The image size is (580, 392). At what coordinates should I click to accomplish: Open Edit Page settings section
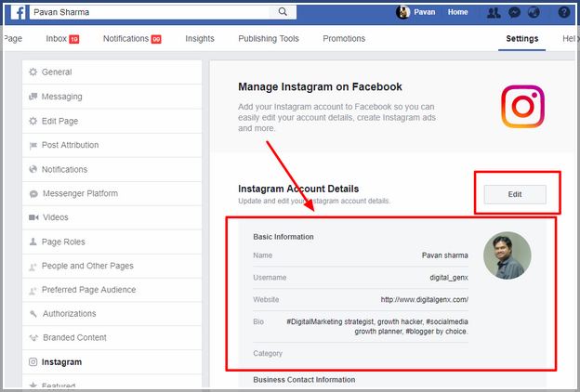pos(112,121)
